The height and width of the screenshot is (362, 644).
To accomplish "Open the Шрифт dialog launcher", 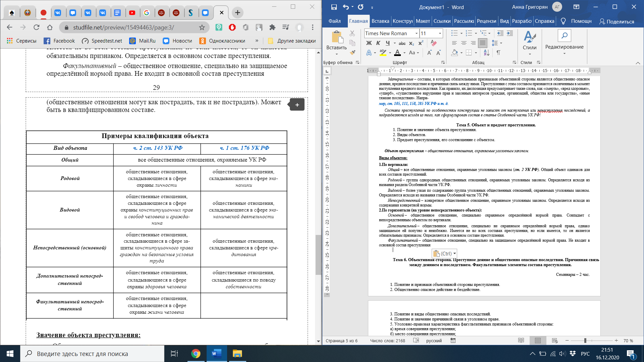I will pos(443,62).
